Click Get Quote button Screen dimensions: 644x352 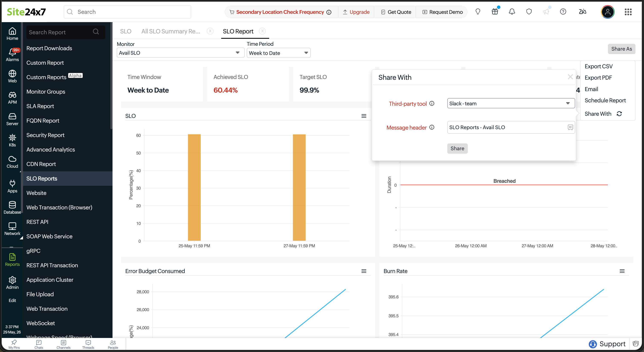(x=396, y=12)
